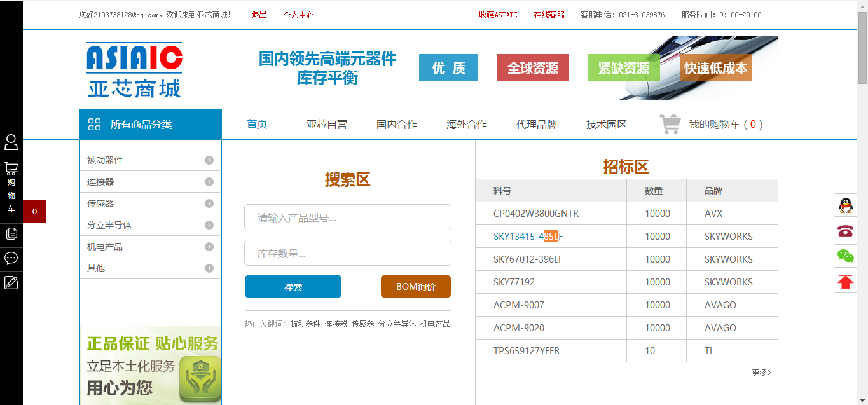
Task: Click the grid icon beside 所有商品分类
Action: (x=94, y=124)
